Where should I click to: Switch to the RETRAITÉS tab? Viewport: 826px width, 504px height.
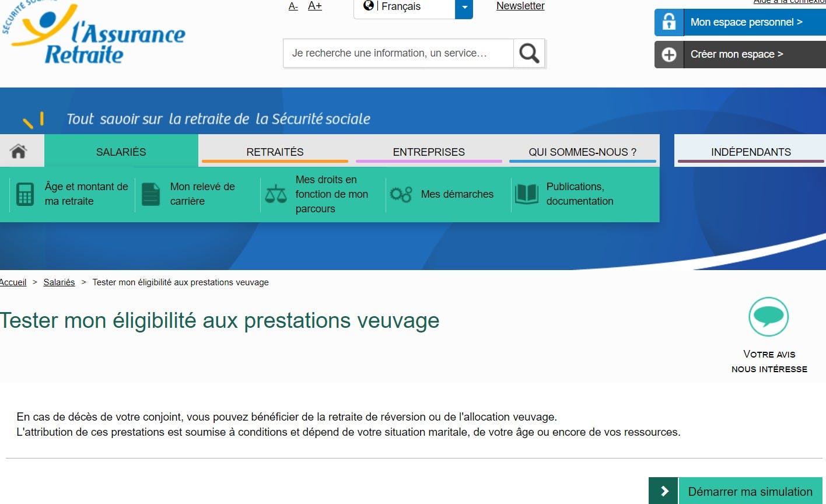click(275, 151)
